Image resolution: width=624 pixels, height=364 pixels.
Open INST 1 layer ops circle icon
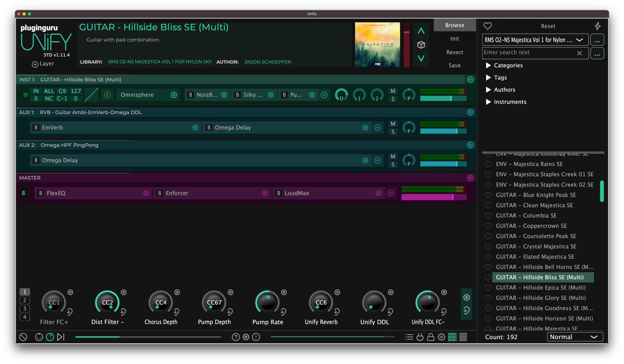tap(470, 79)
